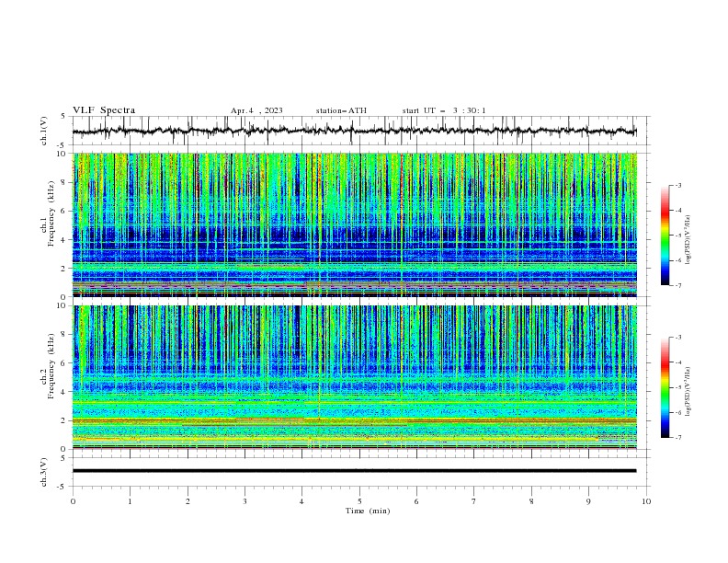Select the "station=ATH" header text
Screen dimensions: 728x563
pyautogui.click(x=341, y=110)
